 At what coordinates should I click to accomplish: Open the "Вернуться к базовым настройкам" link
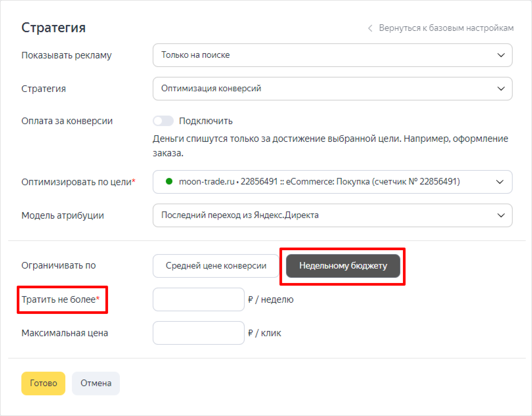pos(446,28)
